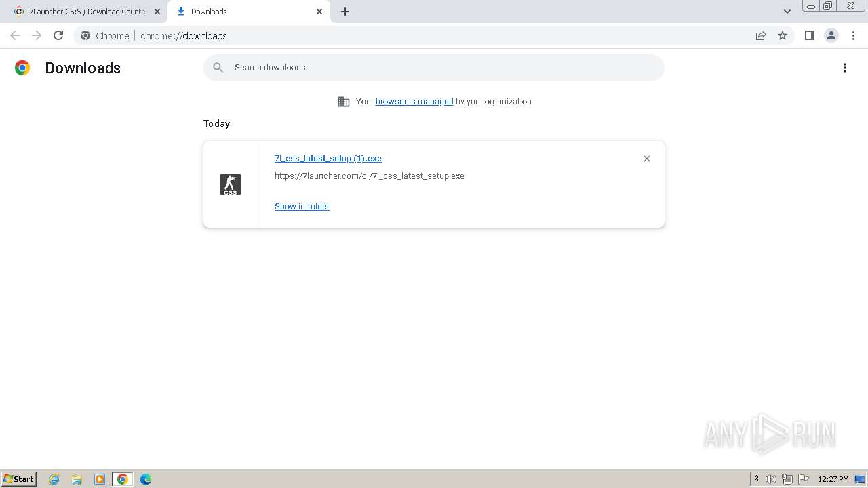Click the managed organization building icon
Screen dimensions: 868x488
pos(344,102)
